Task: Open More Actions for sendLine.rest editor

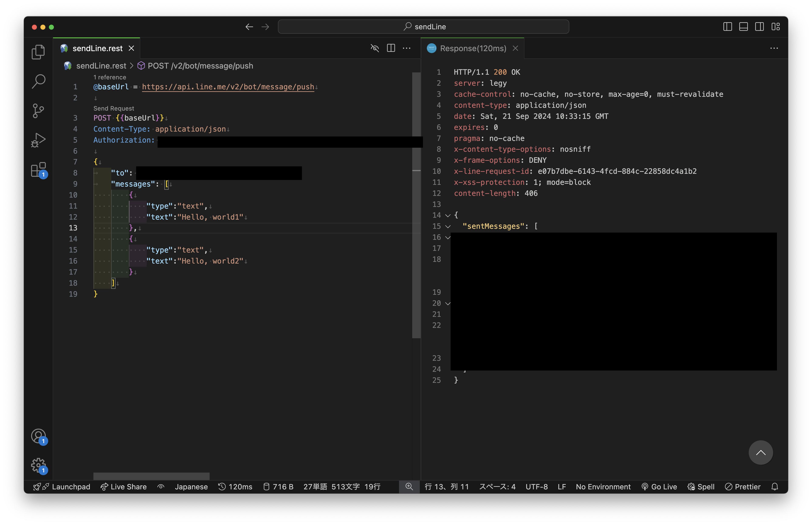Action: pos(406,48)
